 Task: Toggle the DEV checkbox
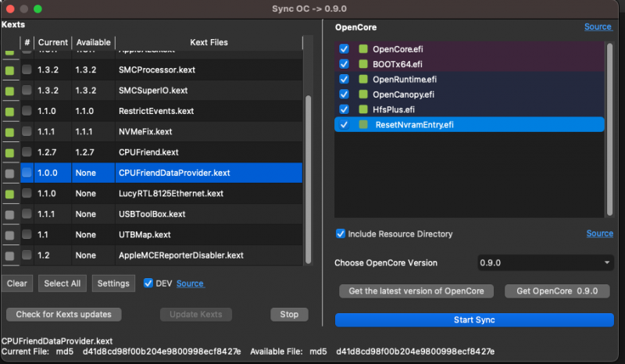pos(149,284)
